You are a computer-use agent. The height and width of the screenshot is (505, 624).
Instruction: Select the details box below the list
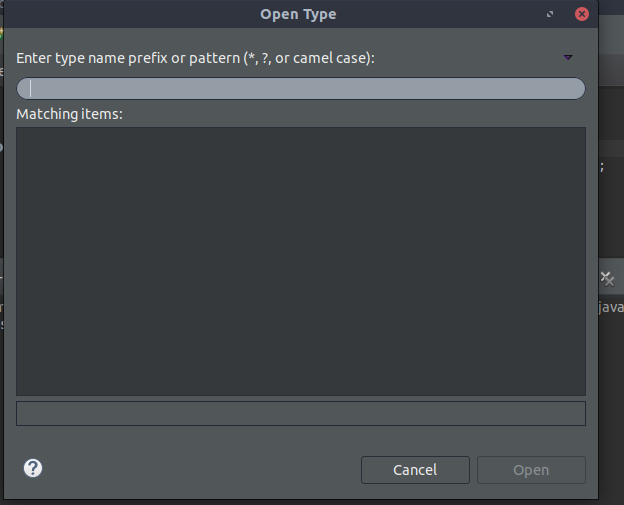[x=300, y=413]
